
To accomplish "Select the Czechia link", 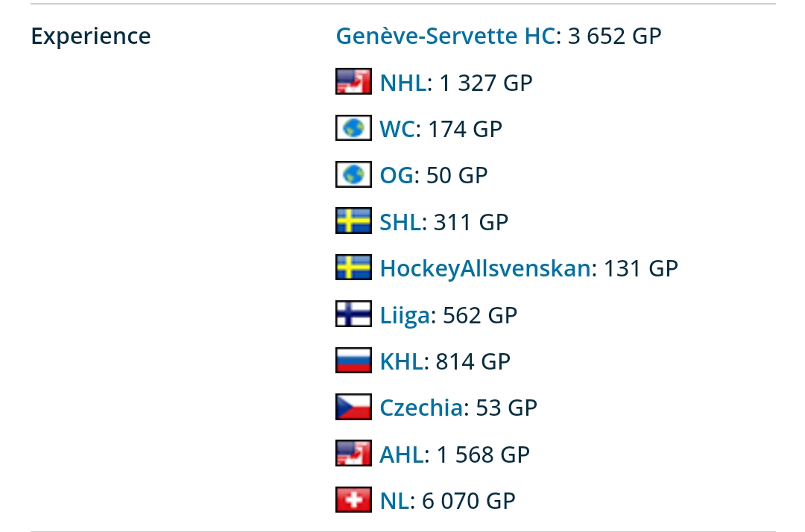I will pos(421,407).
